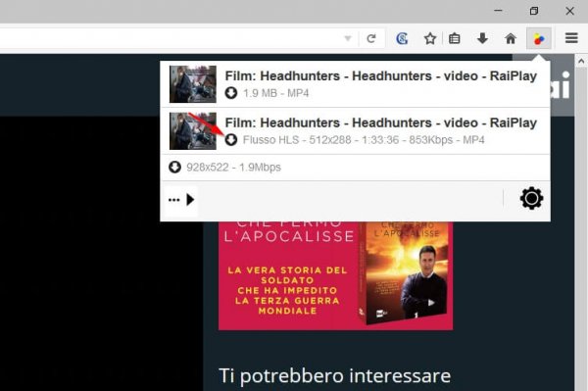Image resolution: width=588 pixels, height=391 pixels.
Task: Click the blue S extension icon
Action: click(402, 38)
